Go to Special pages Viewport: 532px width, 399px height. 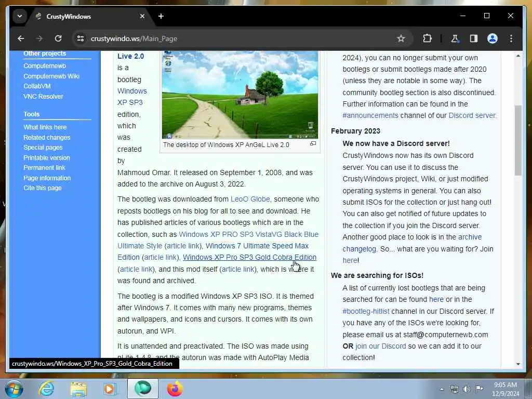pyautogui.click(x=43, y=148)
